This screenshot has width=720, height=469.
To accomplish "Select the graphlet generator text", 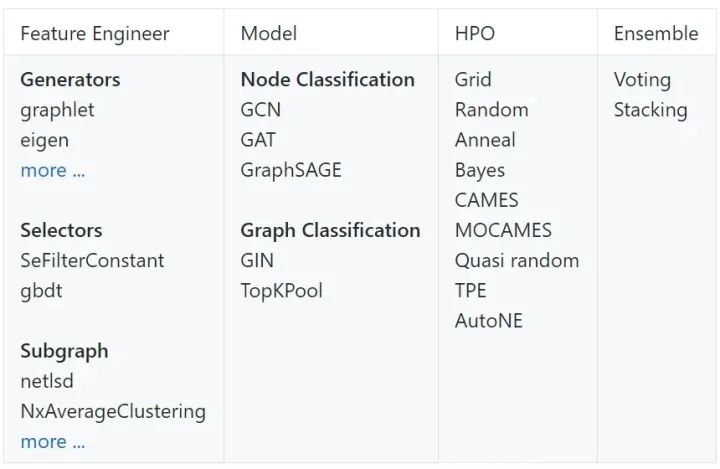I will coord(57,110).
